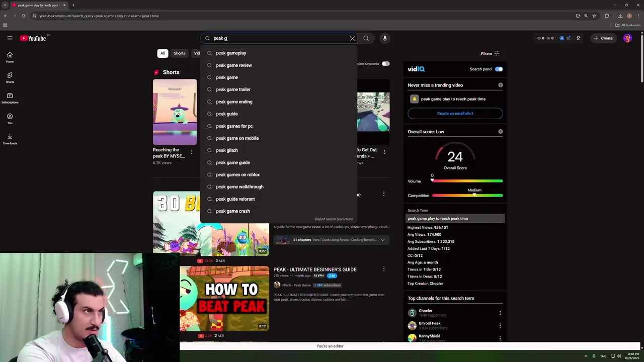The height and width of the screenshot is (362, 644).
Task: Click the Volume score slider
Action: click(x=467, y=181)
